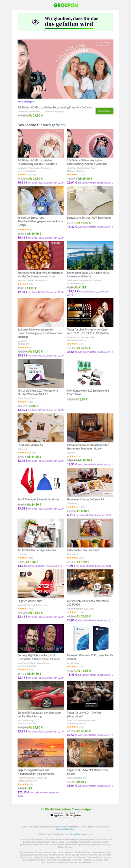Open the Englisch Online-Kurs deal image

[x=41, y=584]
